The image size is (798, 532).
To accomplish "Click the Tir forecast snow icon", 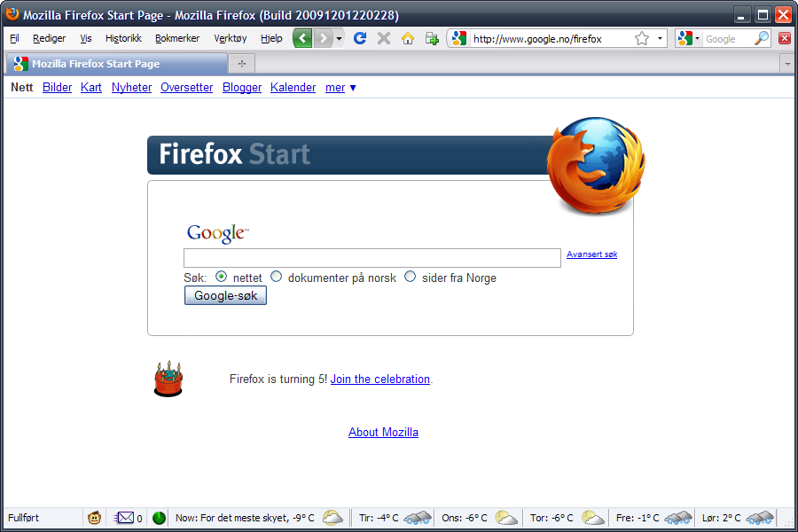I will (x=418, y=518).
